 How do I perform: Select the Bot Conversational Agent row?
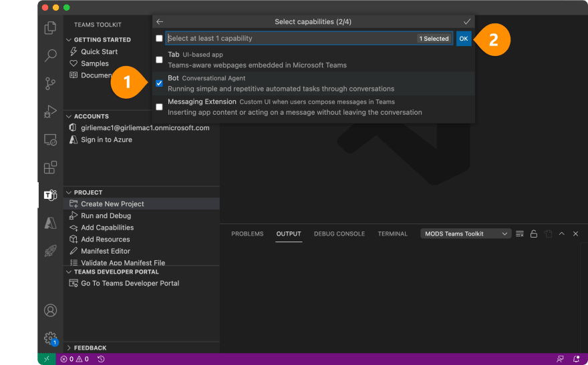pyautogui.click(x=313, y=83)
